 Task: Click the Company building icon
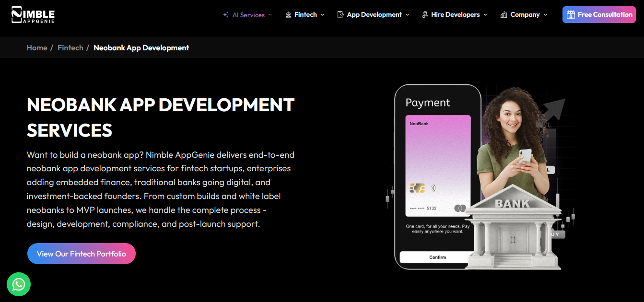click(x=503, y=15)
